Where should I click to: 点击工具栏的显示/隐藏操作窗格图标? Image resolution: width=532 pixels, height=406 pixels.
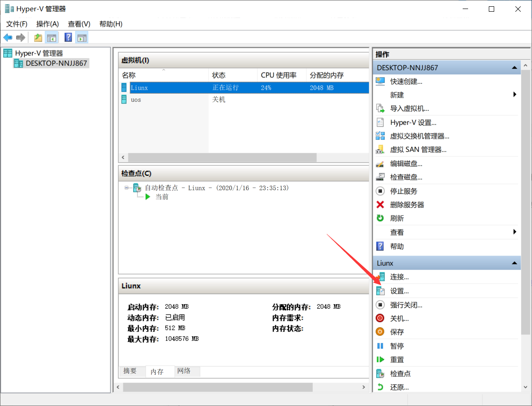click(82, 37)
